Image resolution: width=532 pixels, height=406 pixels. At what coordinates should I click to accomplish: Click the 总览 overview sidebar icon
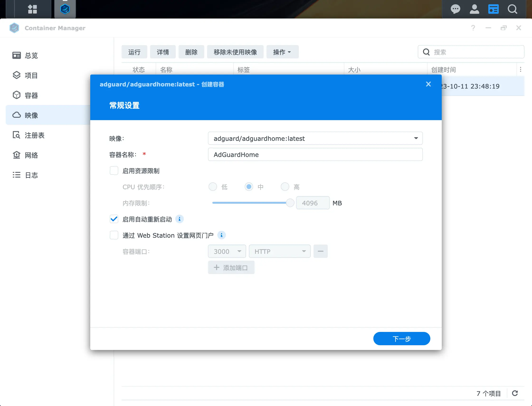[x=16, y=55]
